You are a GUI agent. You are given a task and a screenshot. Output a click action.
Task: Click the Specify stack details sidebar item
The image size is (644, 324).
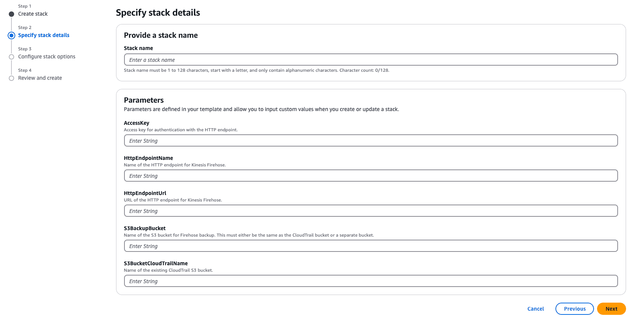click(x=44, y=35)
